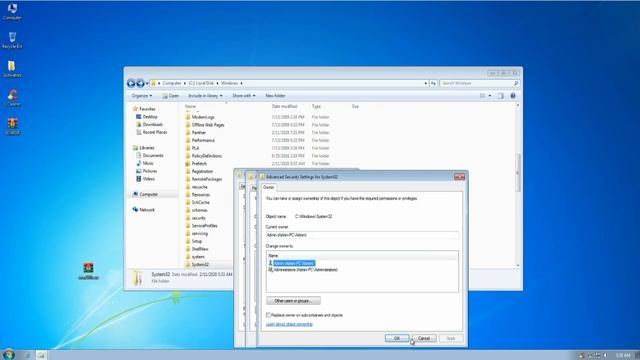Select Libraries in the navigation pane

tap(144, 148)
